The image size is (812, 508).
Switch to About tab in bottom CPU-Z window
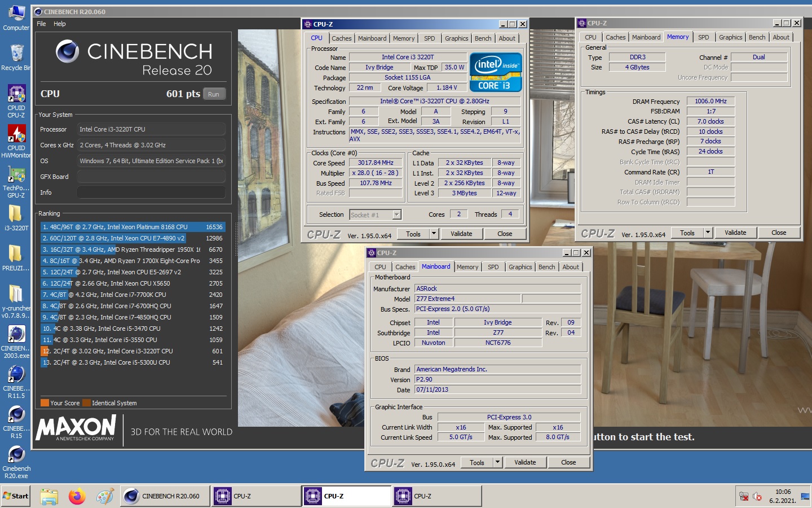coord(571,267)
